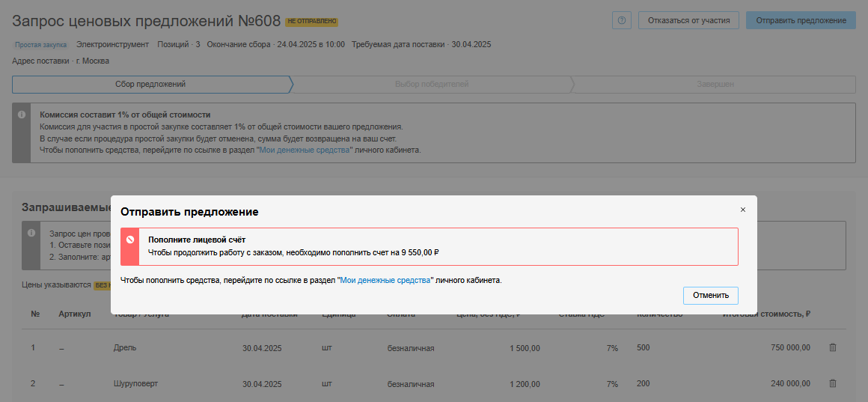Click the info icon in commission banner
Image resolution: width=868 pixels, height=402 pixels.
[21, 115]
